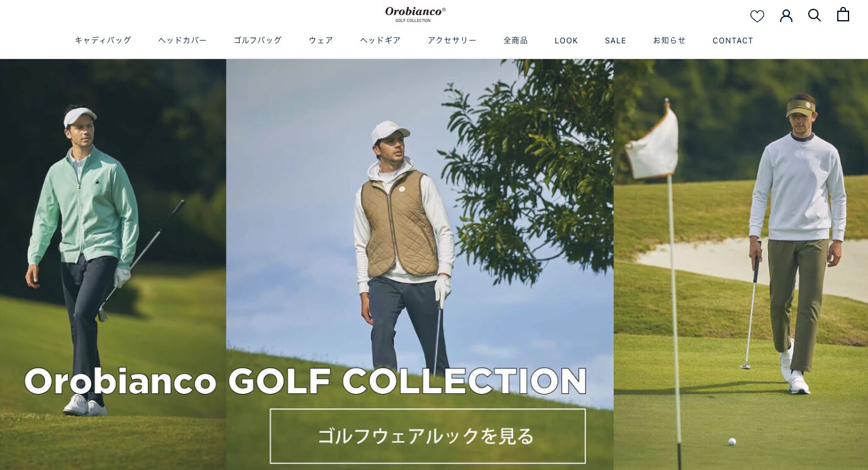Open the CONTACT page
The image size is (868, 470).
(733, 40)
